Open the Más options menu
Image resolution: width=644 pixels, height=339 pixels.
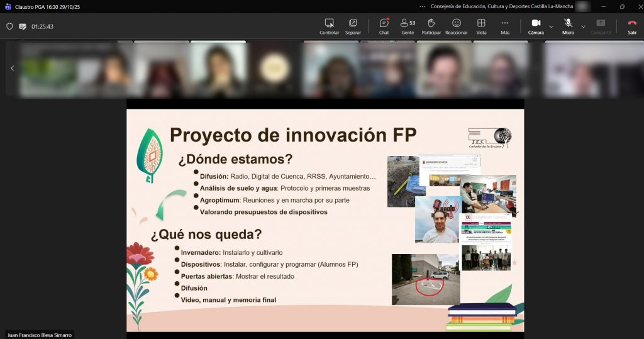coord(505,26)
